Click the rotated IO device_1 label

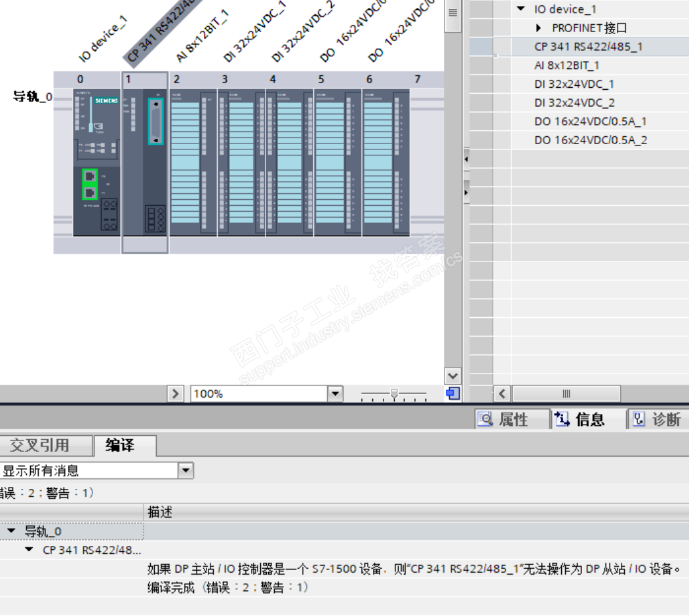[102, 39]
